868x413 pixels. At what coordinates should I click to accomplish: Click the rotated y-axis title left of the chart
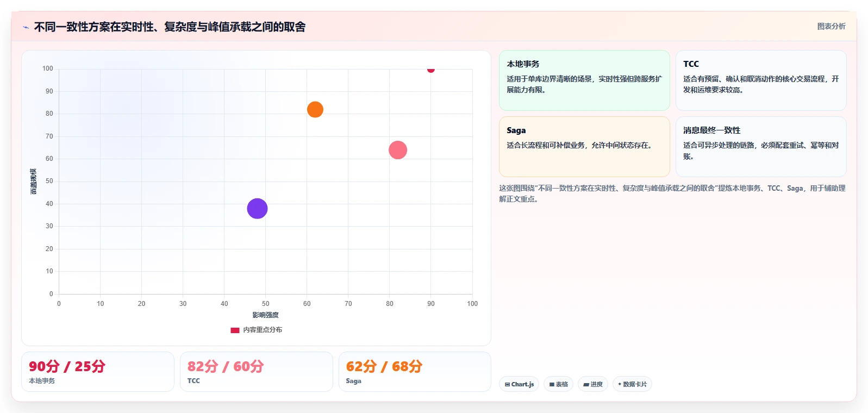coord(34,182)
